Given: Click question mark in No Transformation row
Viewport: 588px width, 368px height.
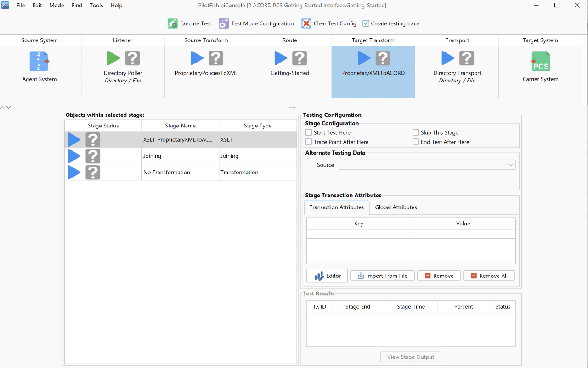Looking at the screenshot, I should pos(93,172).
